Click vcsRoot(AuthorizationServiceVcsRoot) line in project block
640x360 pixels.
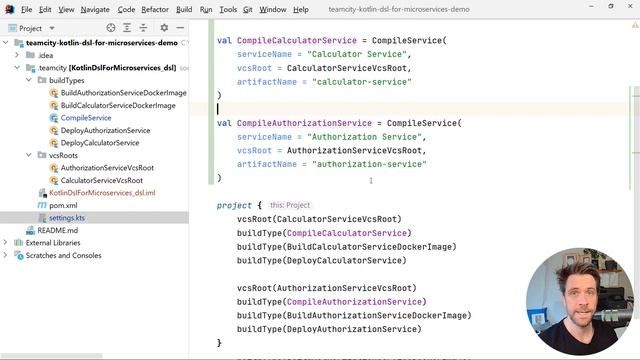tap(327, 288)
